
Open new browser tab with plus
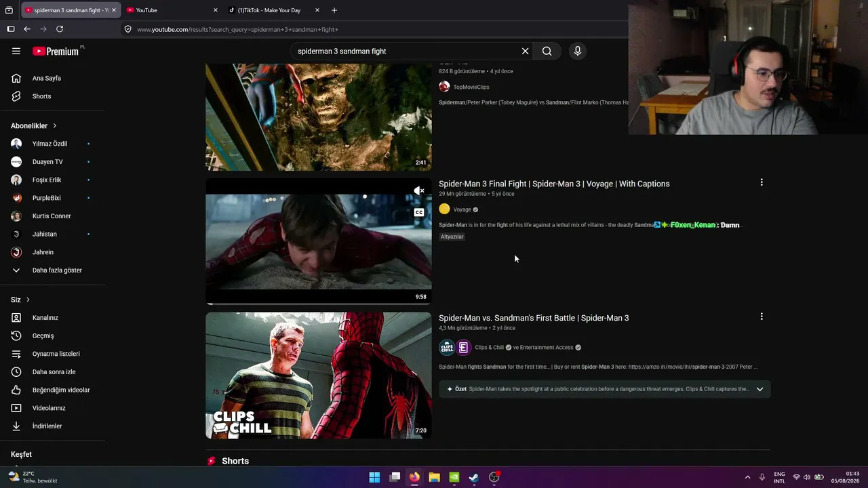click(334, 10)
